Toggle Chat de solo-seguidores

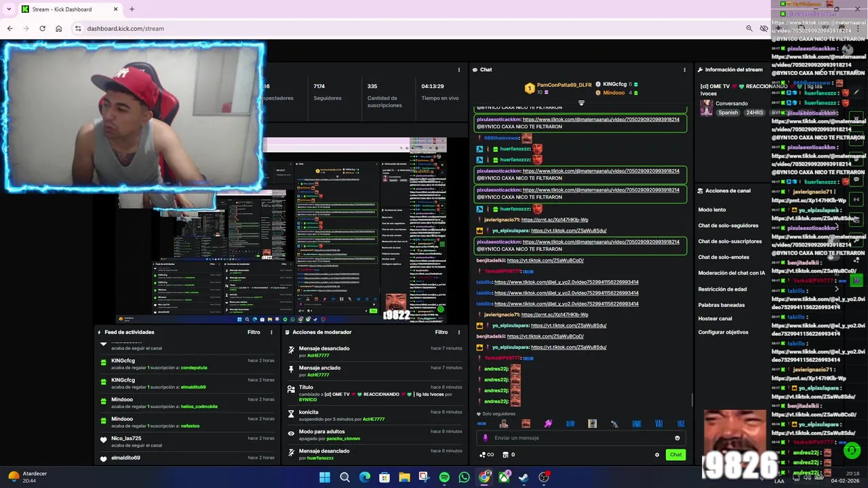tap(728, 226)
